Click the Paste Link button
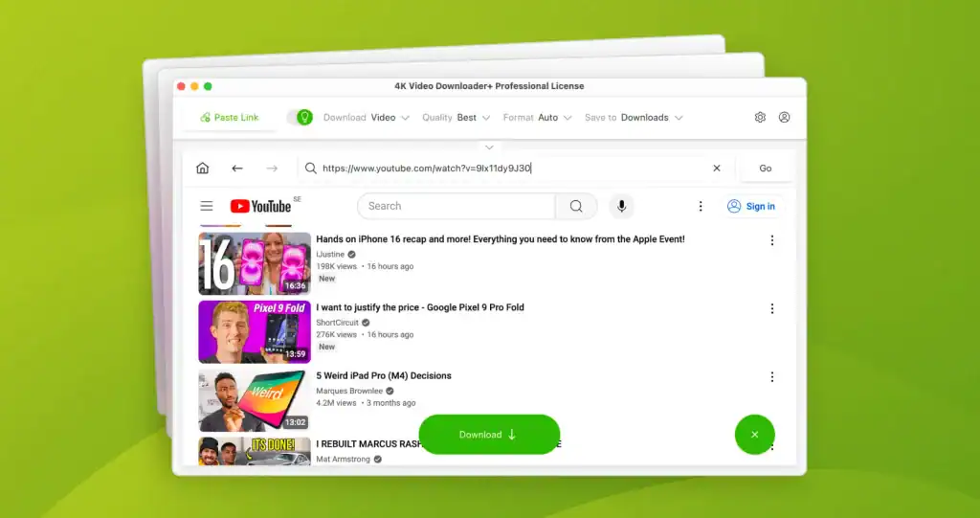This screenshot has height=518, width=980. pos(230,118)
